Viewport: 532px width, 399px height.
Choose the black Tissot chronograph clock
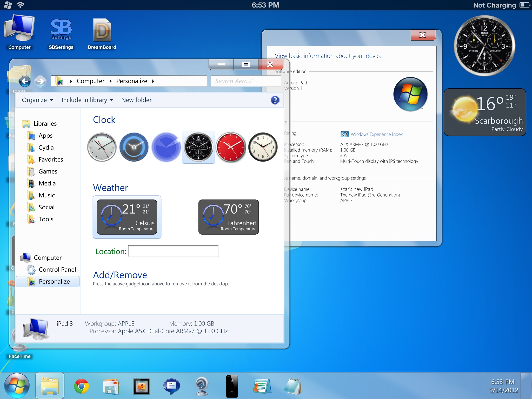(x=198, y=147)
